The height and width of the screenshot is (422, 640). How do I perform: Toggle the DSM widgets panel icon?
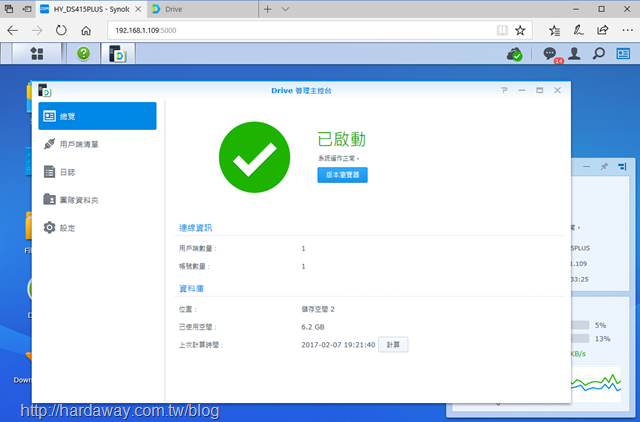[623, 53]
